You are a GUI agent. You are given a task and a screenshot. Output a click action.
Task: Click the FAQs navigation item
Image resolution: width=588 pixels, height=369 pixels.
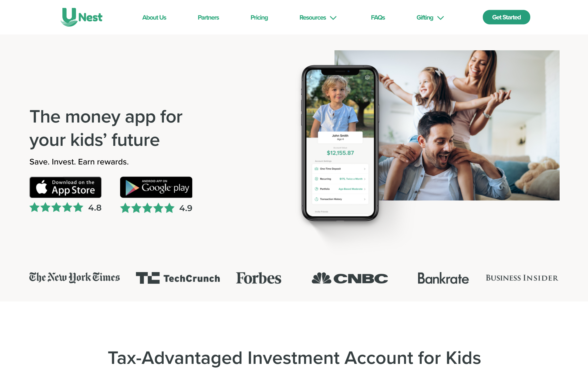click(x=378, y=17)
